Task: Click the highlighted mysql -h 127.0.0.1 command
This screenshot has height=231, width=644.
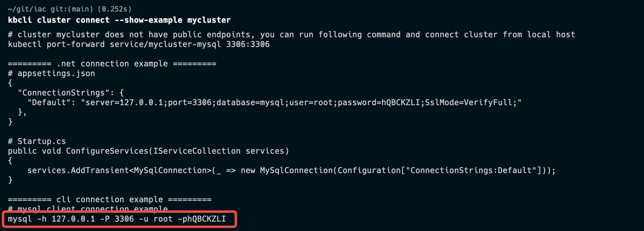Action: (x=117, y=219)
